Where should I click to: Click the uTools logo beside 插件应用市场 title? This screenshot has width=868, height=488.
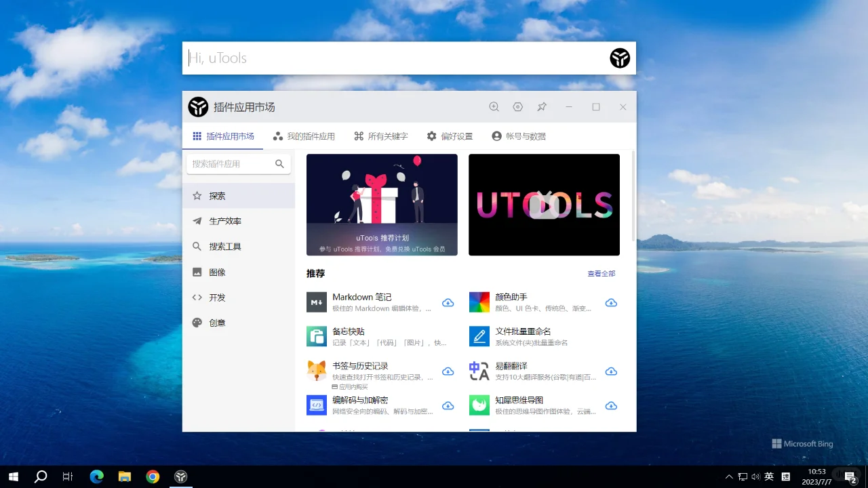click(198, 107)
